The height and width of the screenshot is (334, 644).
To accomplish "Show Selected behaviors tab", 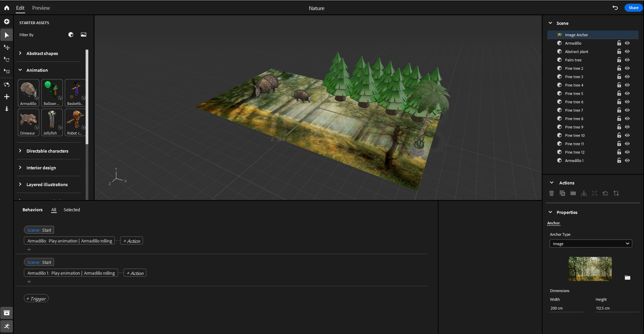I will coord(72,210).
